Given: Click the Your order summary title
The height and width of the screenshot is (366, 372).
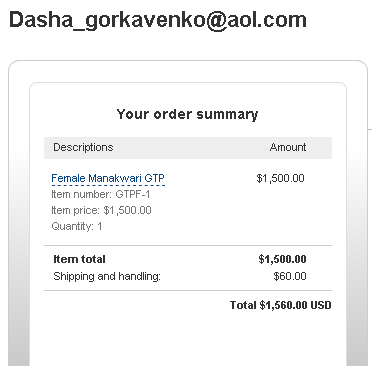Looking at the screenshot, I should click(x=187, y=114).
